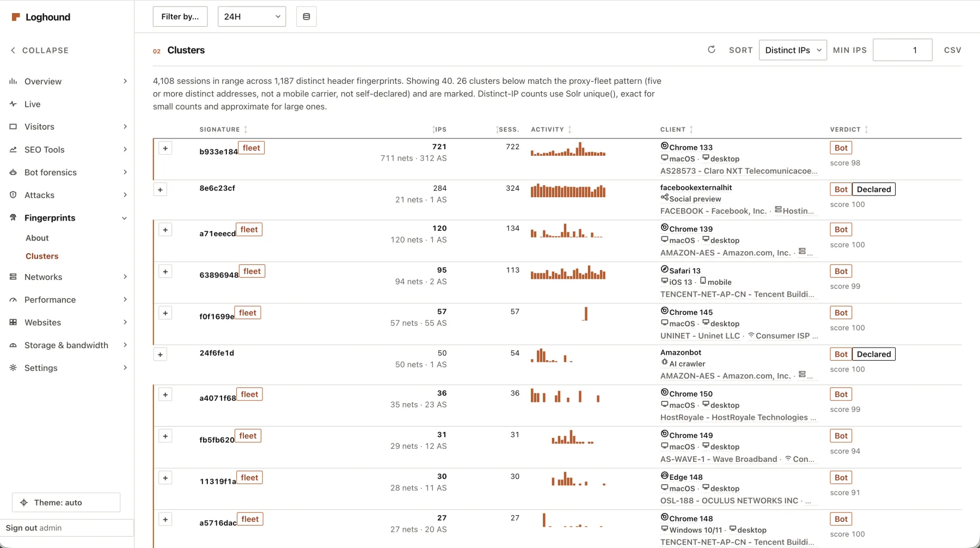
Task: Click the Overview bar-chart icon
Action: click(x=13, y=81)
